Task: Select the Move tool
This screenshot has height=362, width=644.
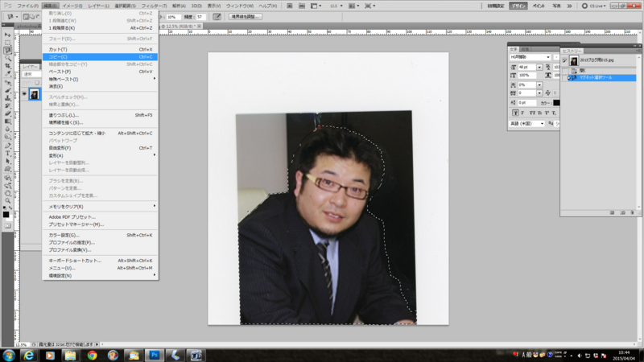Action: [x=8, y=34]
